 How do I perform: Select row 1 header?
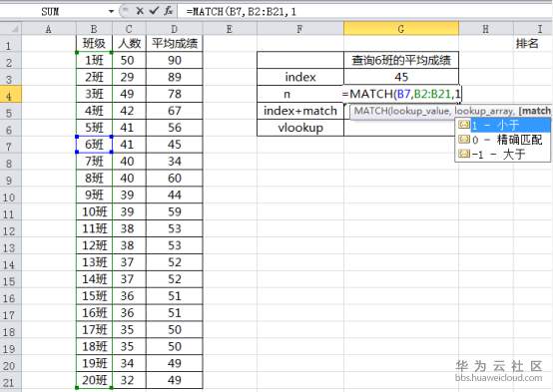coord(11,44)
